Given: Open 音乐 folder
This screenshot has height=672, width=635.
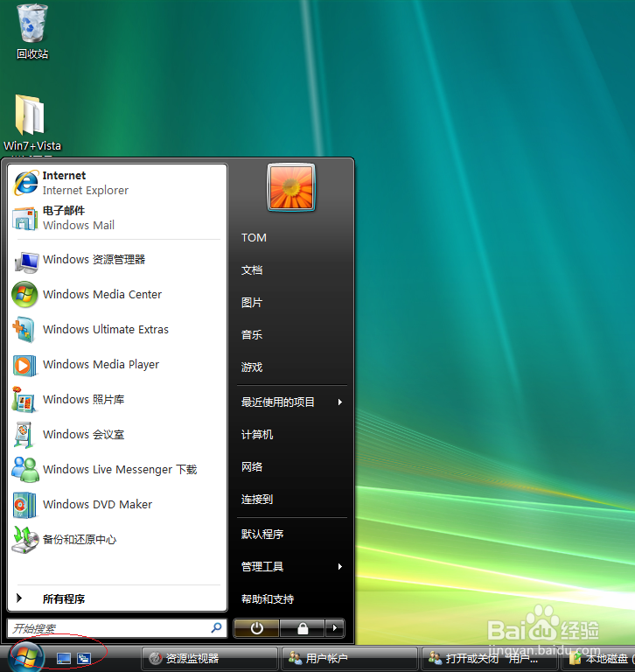Looking at the screenshot, I should pyautogui.click(x=252, y=335).
